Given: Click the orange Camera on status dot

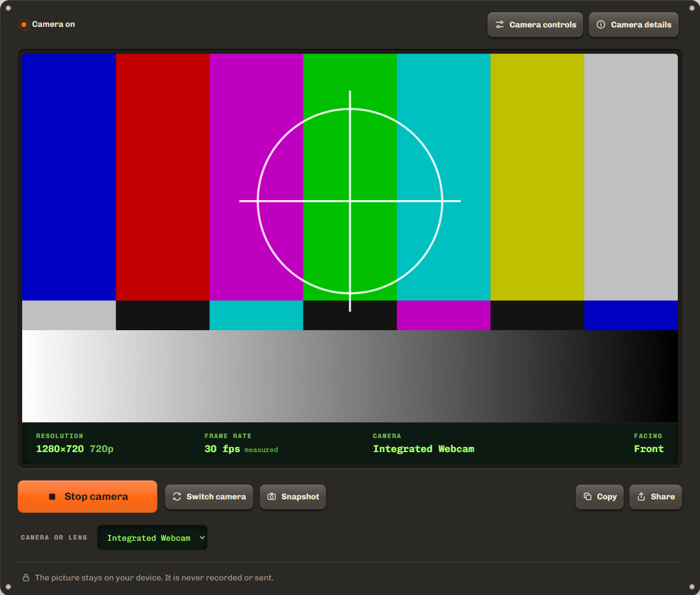Looking at the screenshot, I should (x=24, y=24).
